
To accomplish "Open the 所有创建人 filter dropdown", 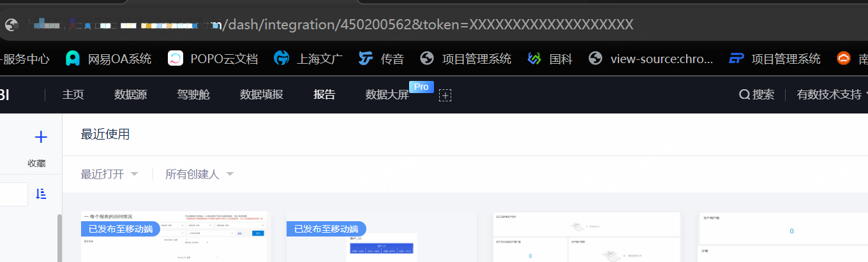I will pyautogui.click(x=199, y=174).
